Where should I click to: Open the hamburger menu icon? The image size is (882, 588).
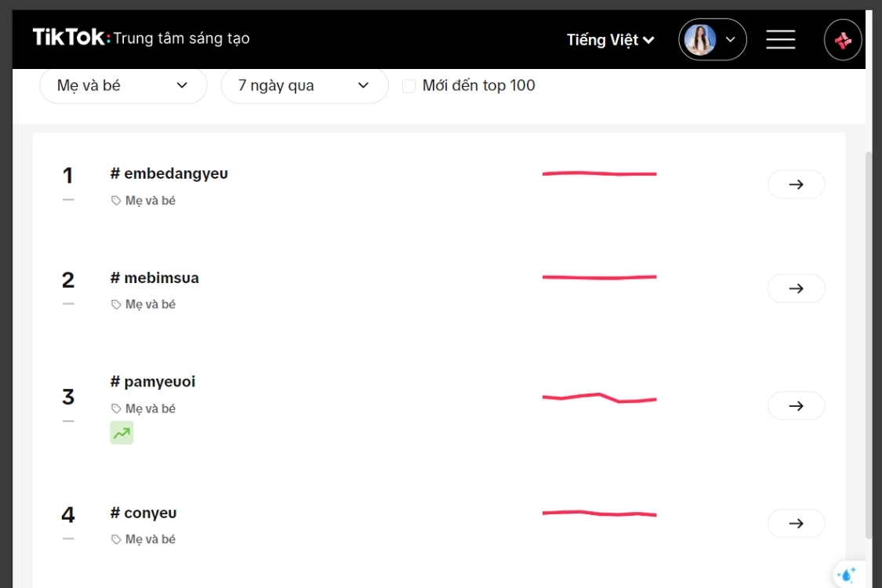(780, 39)
